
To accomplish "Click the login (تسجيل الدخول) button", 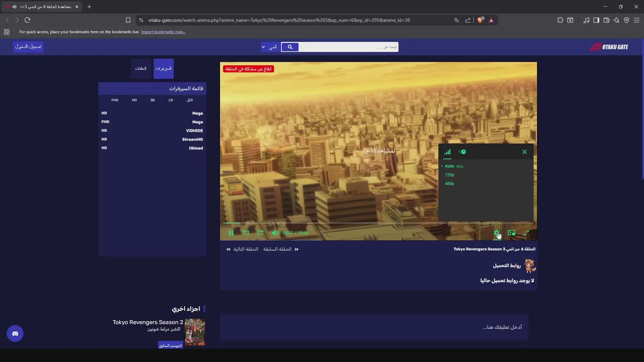I will pyautogui.click(x=28, y=47).
